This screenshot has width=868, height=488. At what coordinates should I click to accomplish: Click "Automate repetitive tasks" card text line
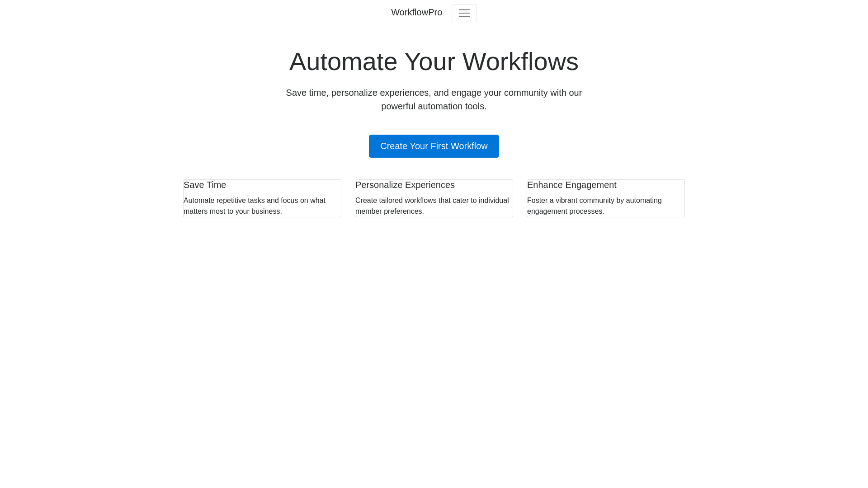coord(254,201)
